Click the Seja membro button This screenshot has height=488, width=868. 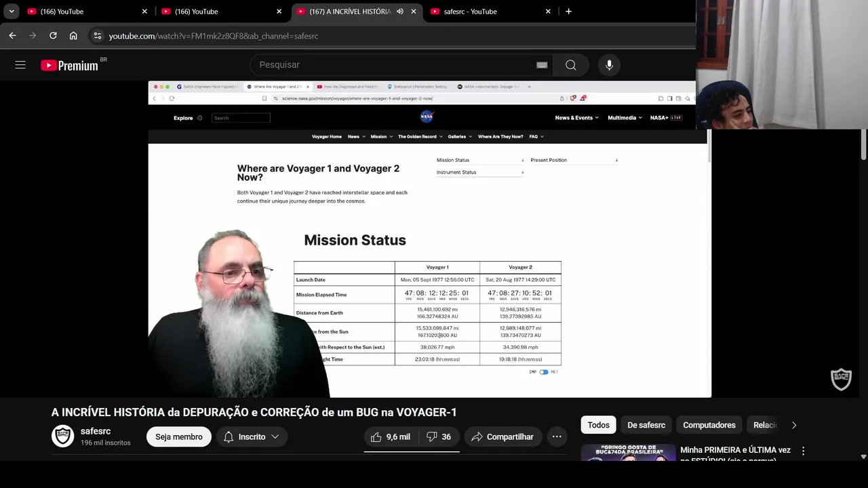[179, 436]
